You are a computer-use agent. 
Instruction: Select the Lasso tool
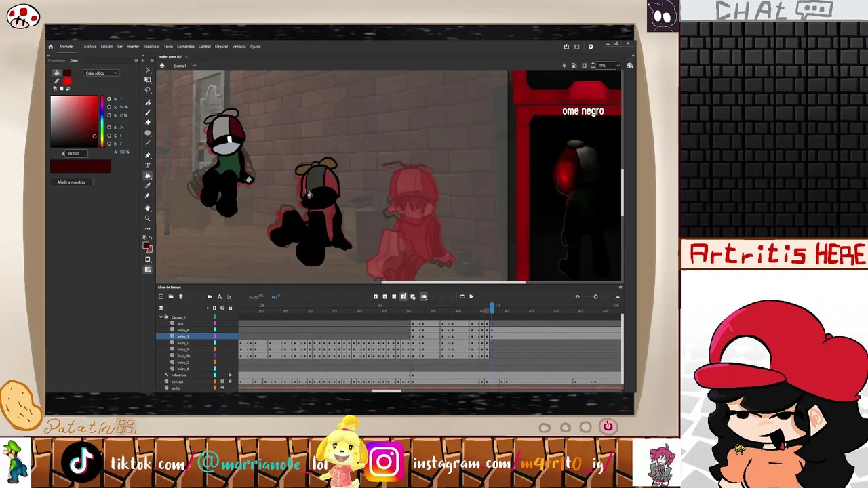tap(148, 90)
